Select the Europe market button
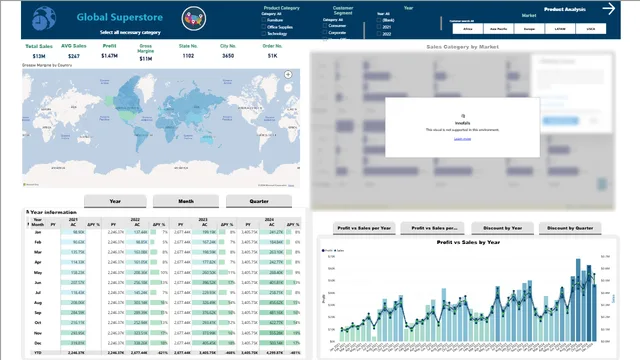The height and width of the screenshot is (360, 640). tap(529, 29)
